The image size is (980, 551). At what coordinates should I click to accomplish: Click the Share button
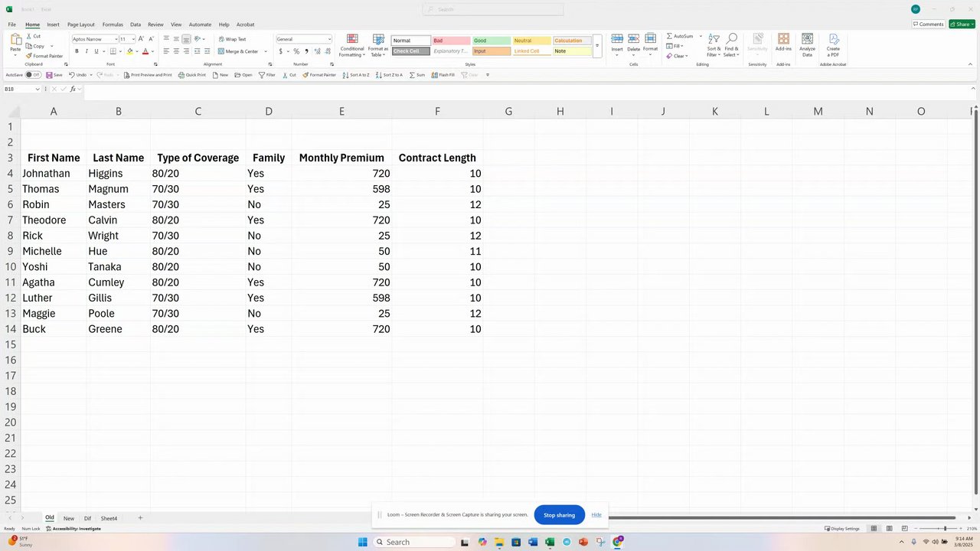(962, 24)
